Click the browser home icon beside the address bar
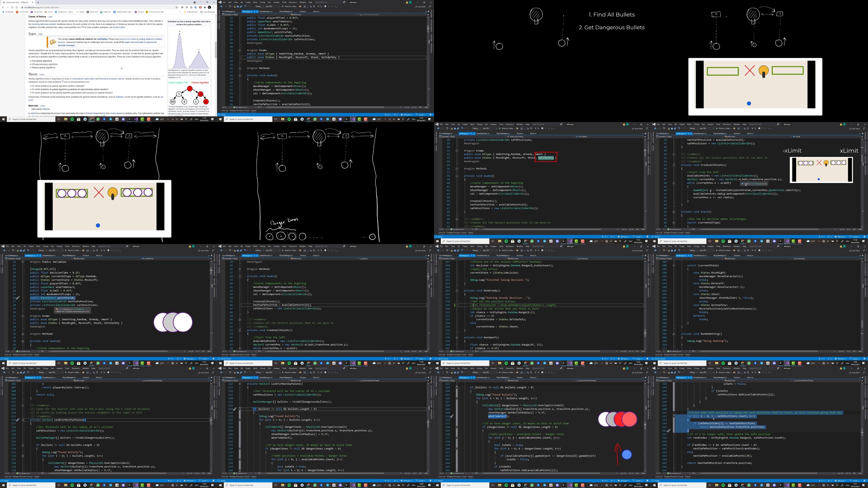 click(17, 7)
